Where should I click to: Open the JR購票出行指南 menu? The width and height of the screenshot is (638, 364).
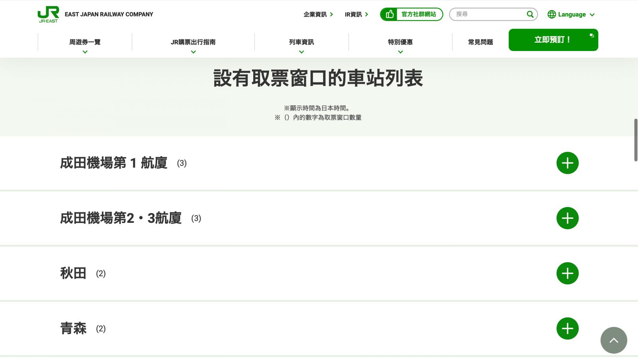point(193,42)
